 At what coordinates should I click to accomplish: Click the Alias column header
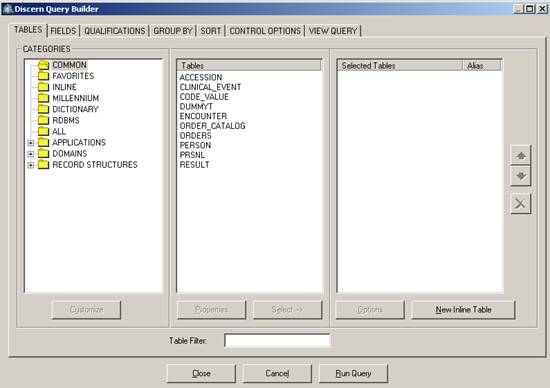(482, 66)
